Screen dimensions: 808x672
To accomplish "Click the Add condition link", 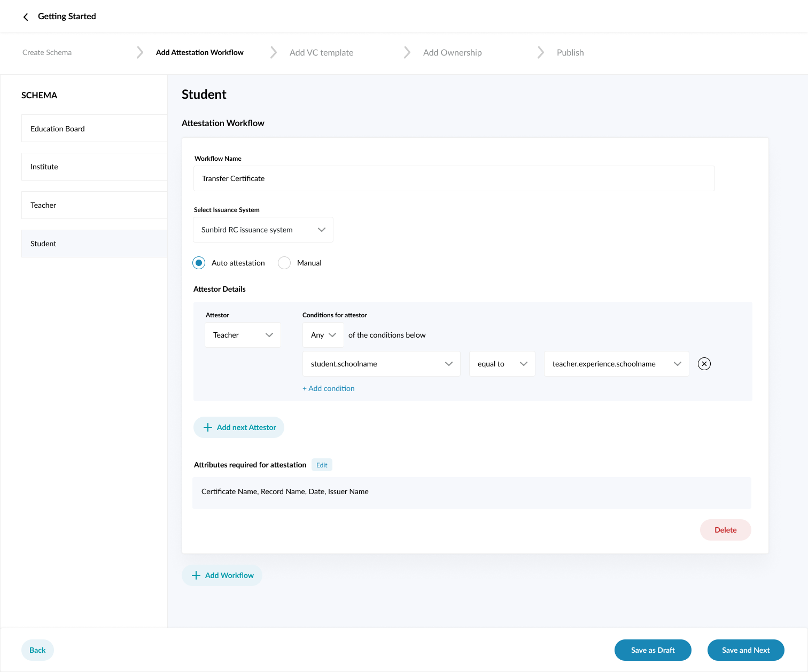I will coord(328,388).
